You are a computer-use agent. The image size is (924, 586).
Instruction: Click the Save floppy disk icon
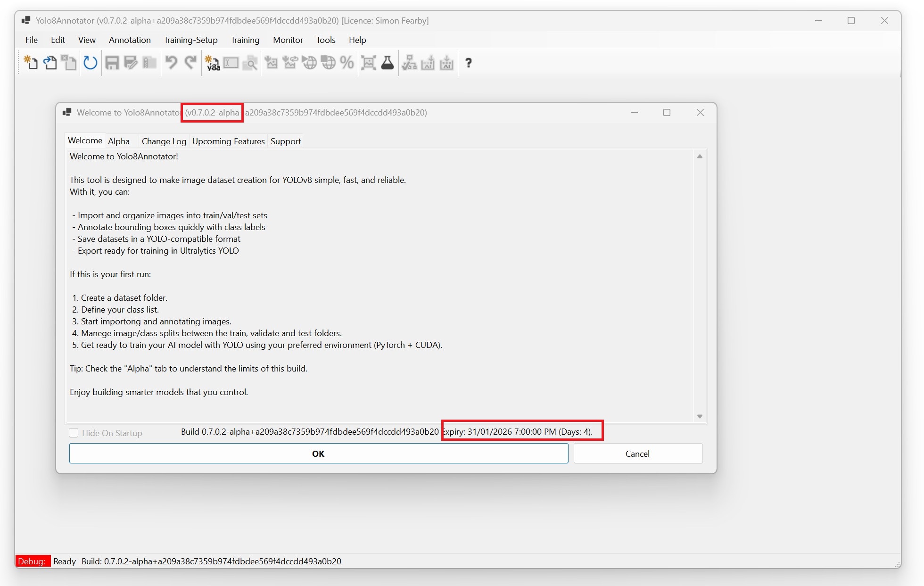112,63
